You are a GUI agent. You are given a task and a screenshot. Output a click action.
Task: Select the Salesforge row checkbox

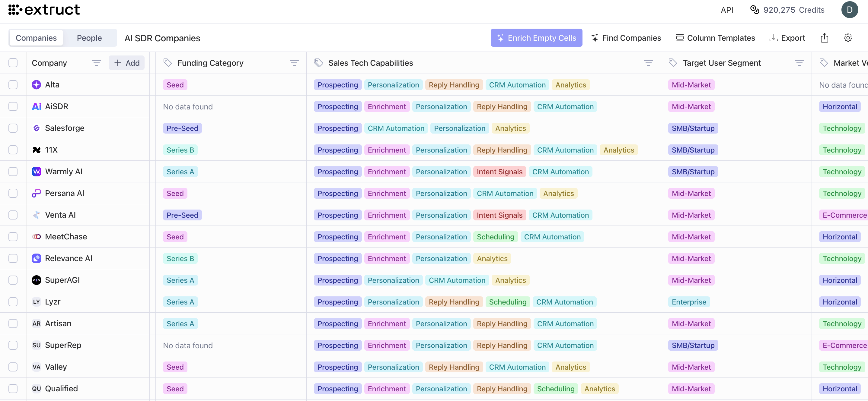pos(13,128)
